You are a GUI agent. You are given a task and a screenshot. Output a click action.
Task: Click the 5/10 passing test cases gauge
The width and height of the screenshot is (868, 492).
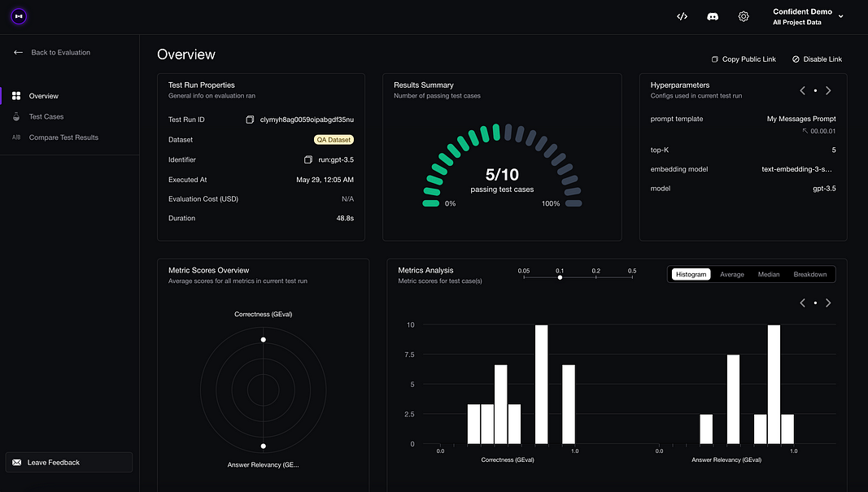click(x=502, y=166)
